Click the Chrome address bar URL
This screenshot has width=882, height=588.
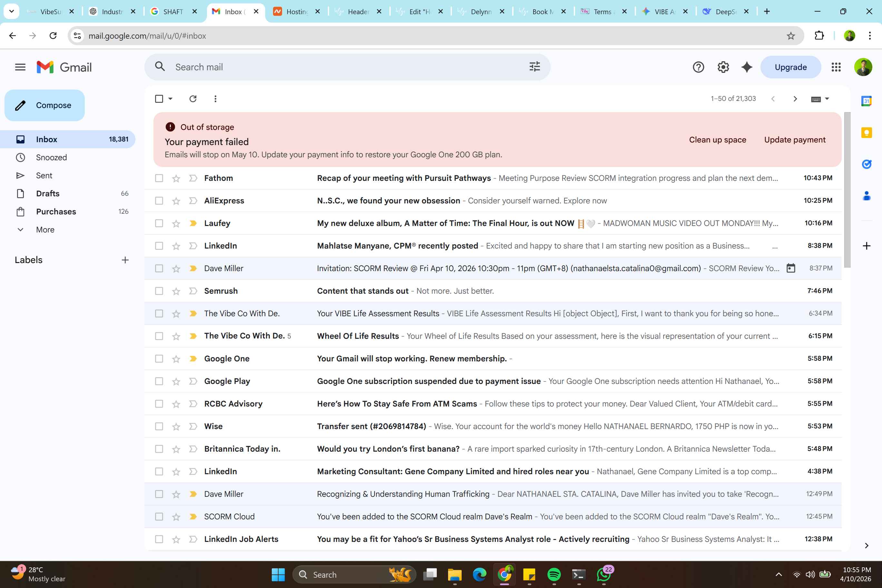click(x=147, y=36)
